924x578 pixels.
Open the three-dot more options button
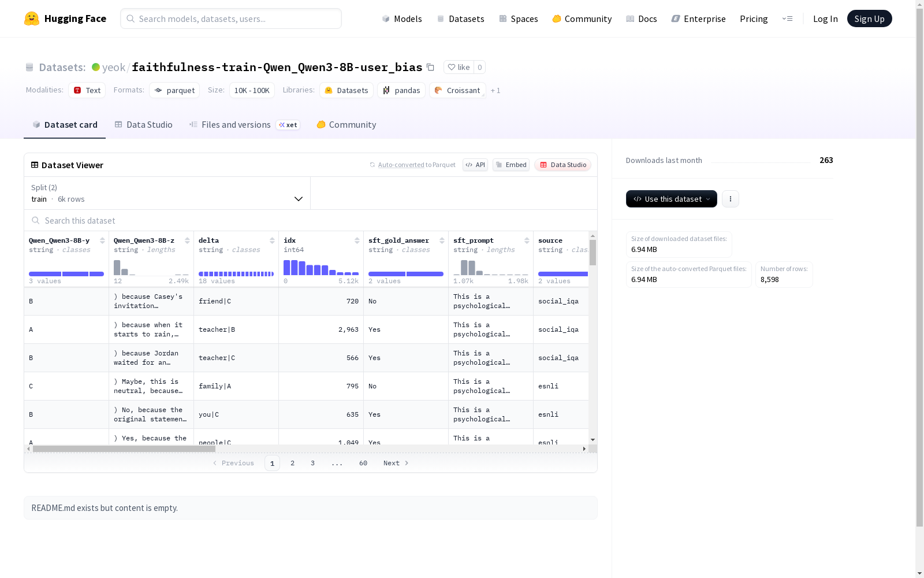[x=731, y=199]
